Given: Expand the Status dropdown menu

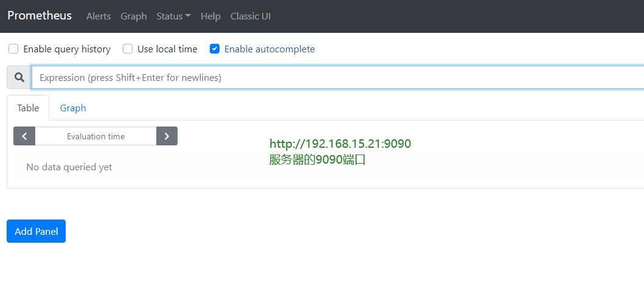Looking at the screenshot, I should click(173, 16).
